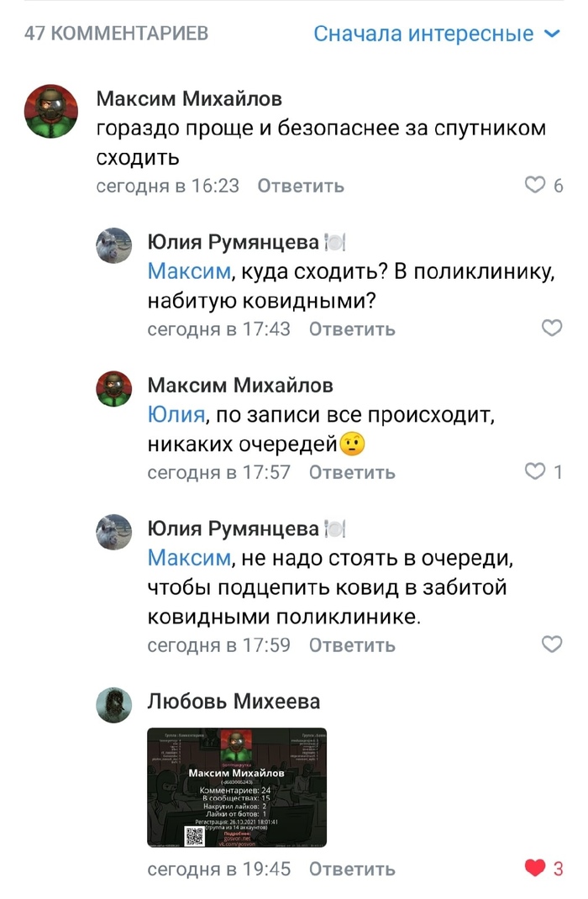The width and height of the screenshot is (588, 899).
Task: Open Юлия Румянцева's avatar beside "куда сходить?" reply
Action: tap(114, 245)
